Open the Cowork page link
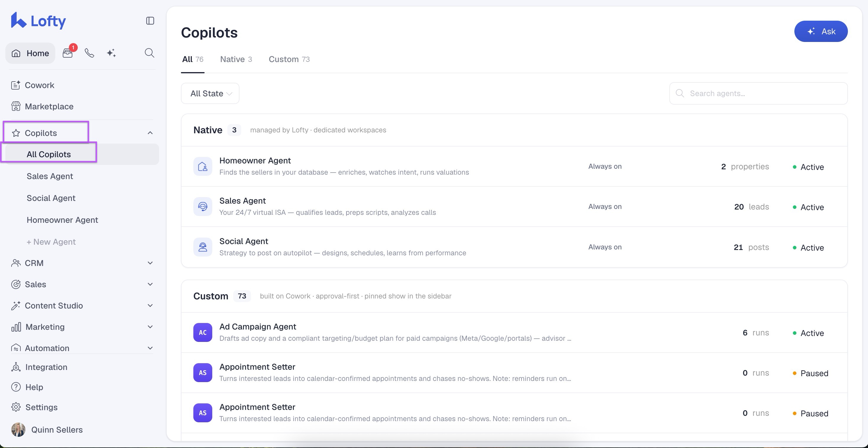The image size is (868, 448). click(39, 85)
